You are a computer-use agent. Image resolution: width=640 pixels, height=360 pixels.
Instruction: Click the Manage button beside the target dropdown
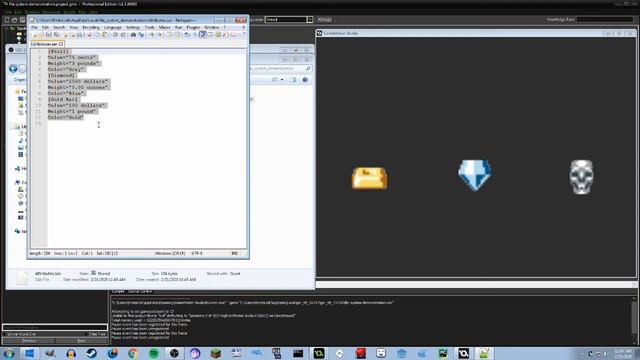pos(324,20)
